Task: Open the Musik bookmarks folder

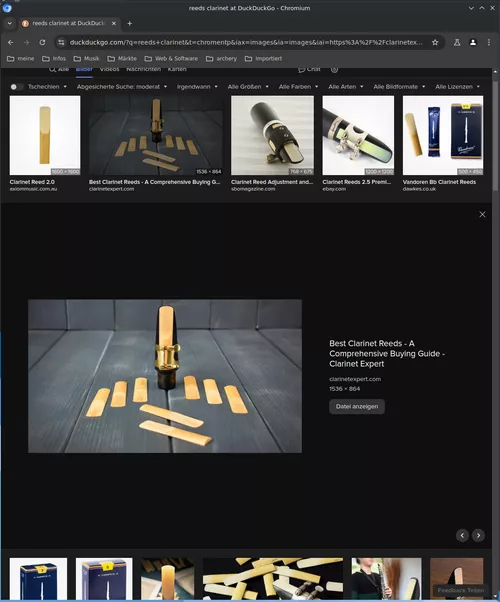Action: pyautogui.click(x=86, y=58)
